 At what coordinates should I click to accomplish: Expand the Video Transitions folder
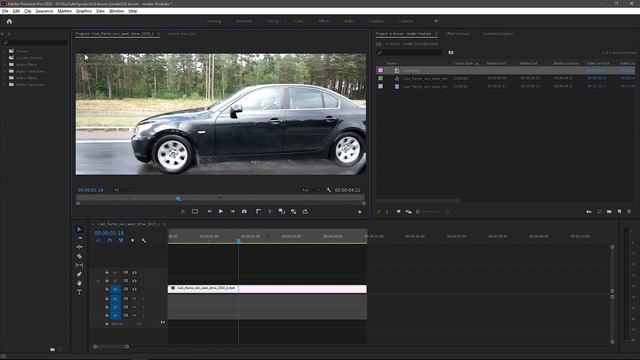tap(5, 84)
